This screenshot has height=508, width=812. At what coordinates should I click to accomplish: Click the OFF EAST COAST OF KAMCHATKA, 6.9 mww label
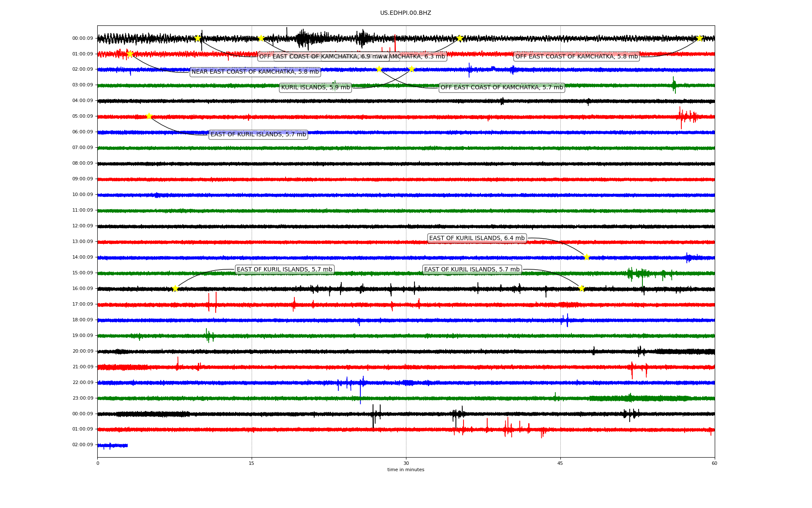point(323,56)
